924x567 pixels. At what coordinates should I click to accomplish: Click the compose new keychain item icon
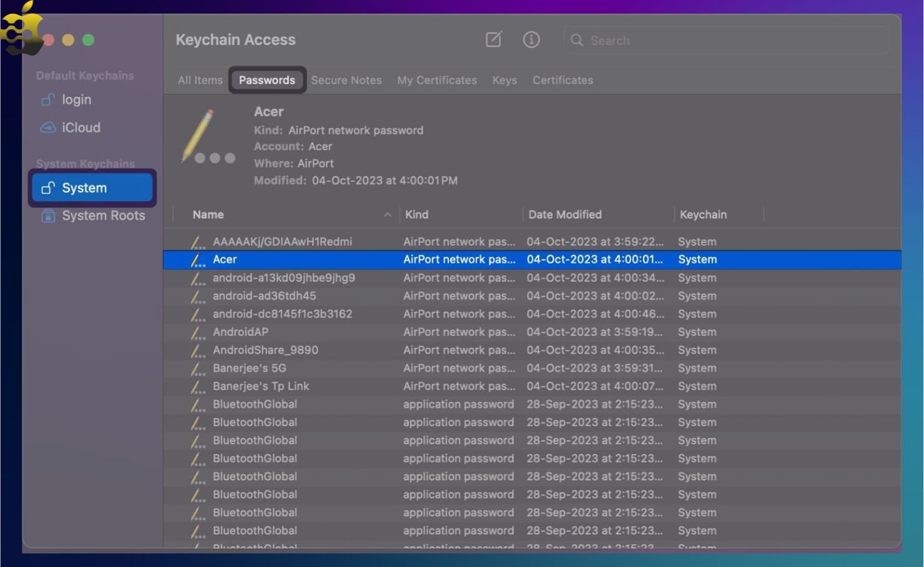click(x=494, y=40)
